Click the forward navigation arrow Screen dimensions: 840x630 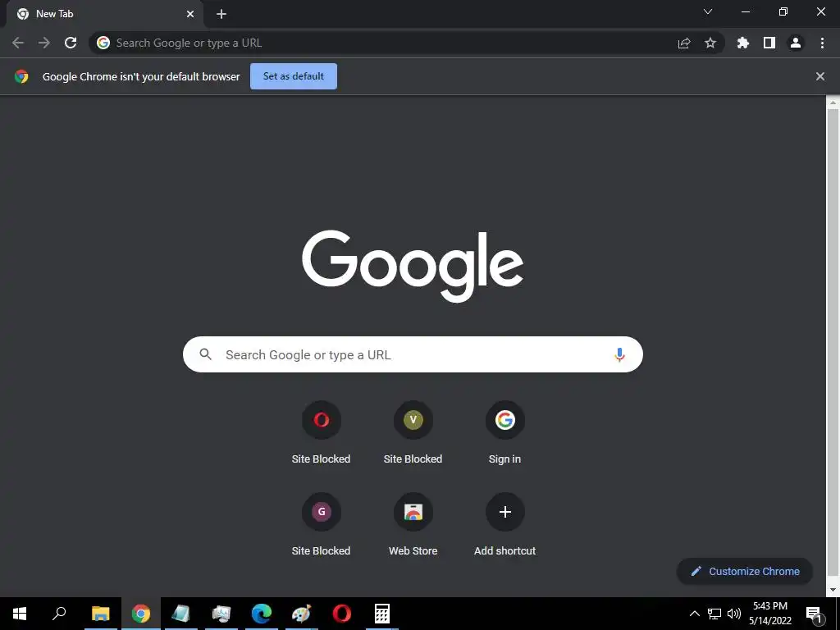[44, 43]
